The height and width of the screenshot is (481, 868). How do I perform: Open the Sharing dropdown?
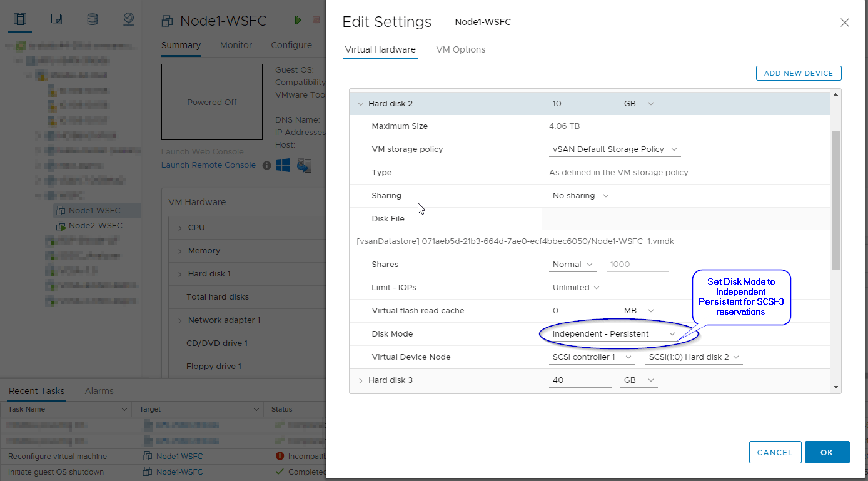(580, 196)
